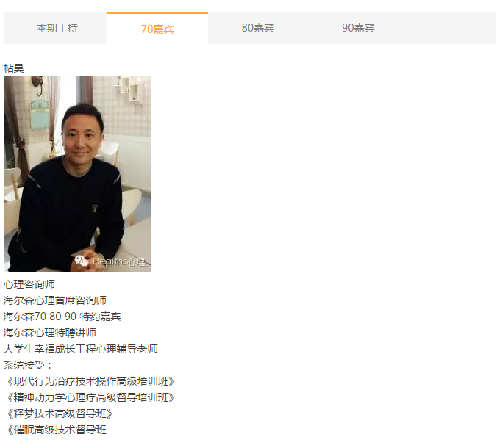Click the orange highlight bar above 70嘉宾
This screenshot has width=497, height=448.
(157, 13)
